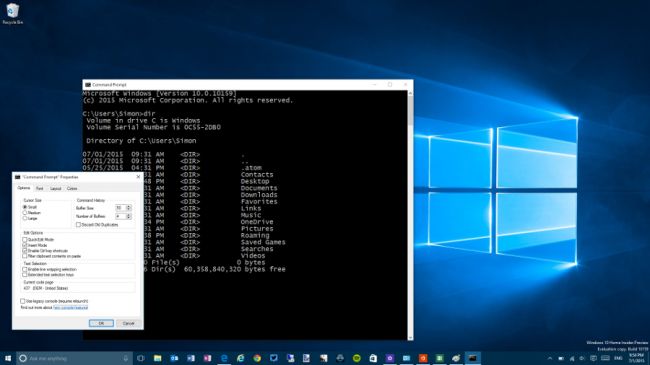The image size is (650, 365).
Task: Open the Recycle Bin desktop icon
Action: (12, 13)
